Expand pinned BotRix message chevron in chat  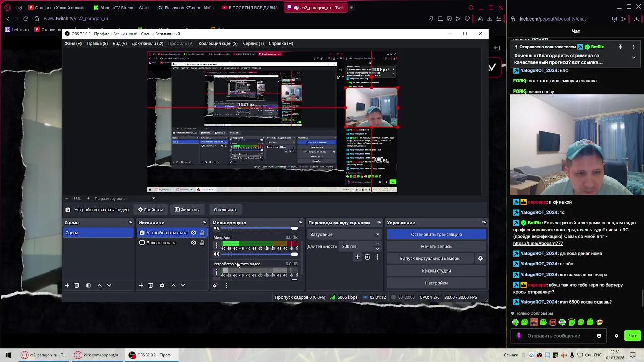(634, 57)
